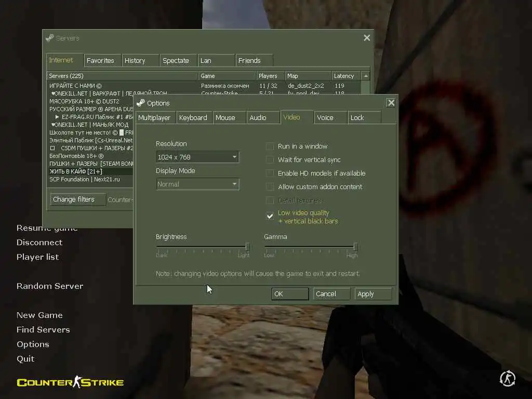Close the Servers window with X
532x399 pixels.
[x=367, y=37]
